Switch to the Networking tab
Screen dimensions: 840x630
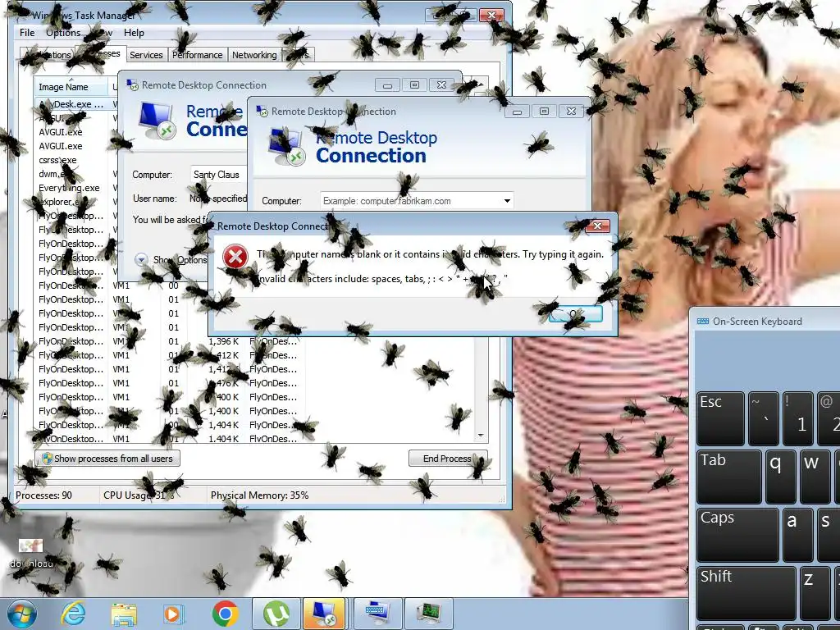[x=254, y=55]
